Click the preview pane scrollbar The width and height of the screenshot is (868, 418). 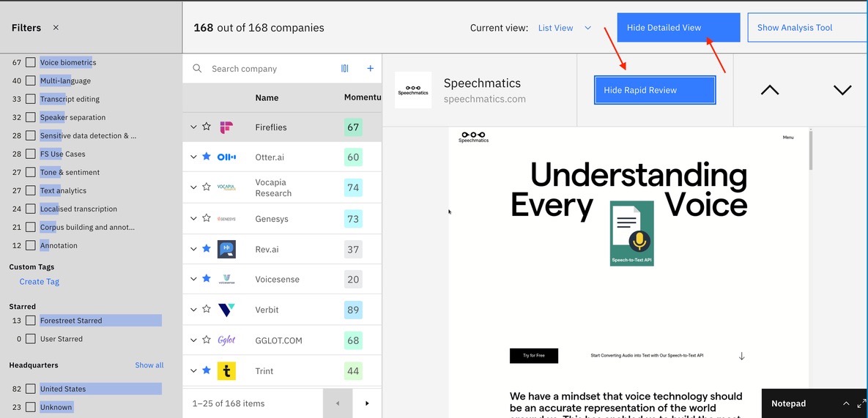811,150
